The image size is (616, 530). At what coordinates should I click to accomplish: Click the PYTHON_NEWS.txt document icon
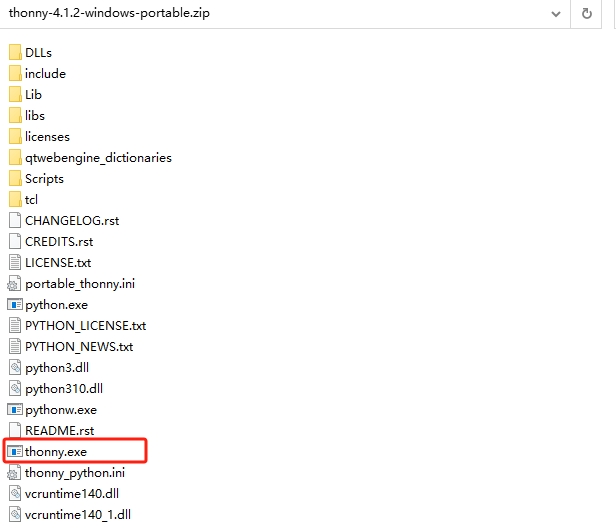point(15,347)
